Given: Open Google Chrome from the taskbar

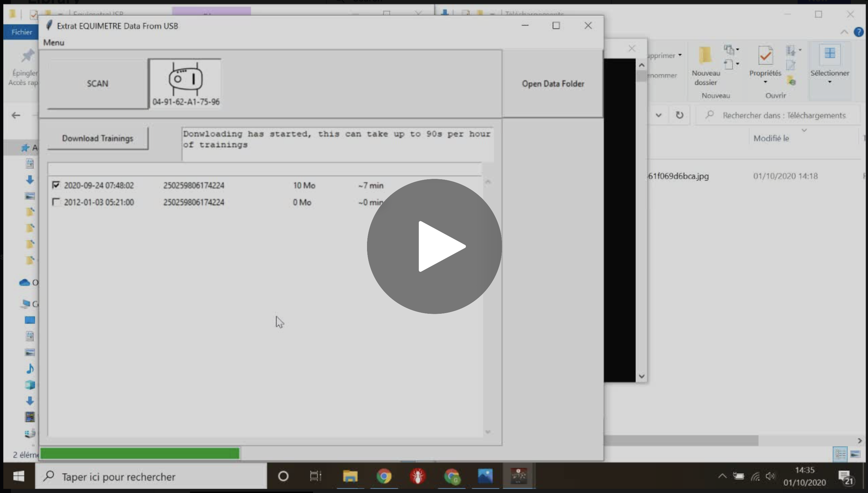Looking at the screenshot, I should pyautogui.click(x=384, y=476).
